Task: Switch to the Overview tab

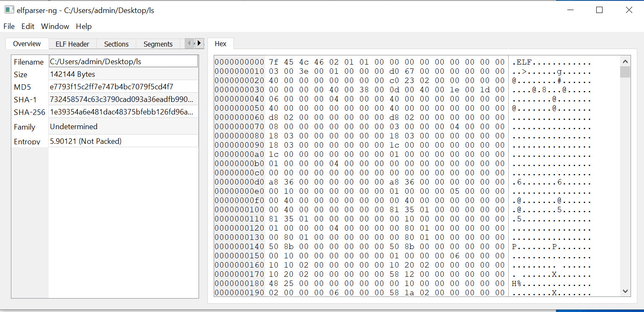Action: [27, 44]
